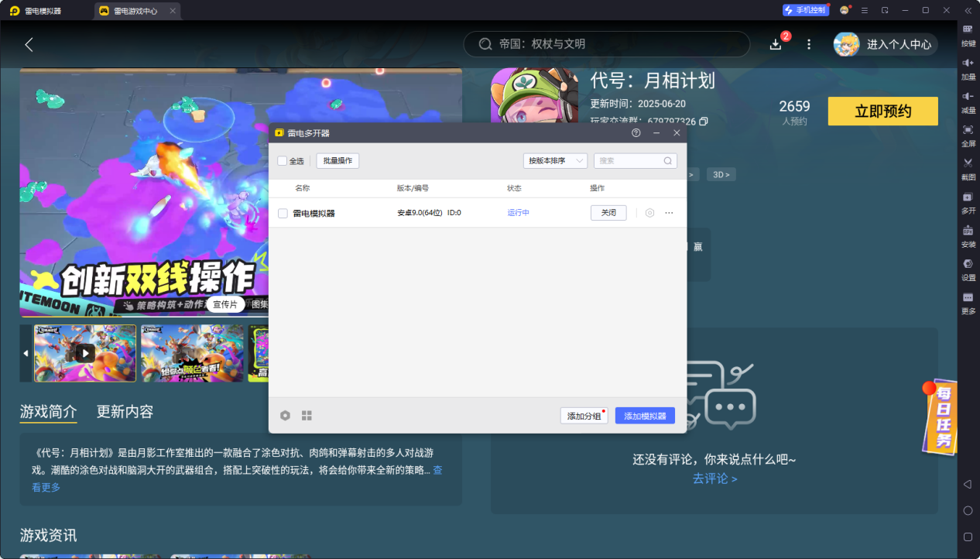Click the 批量操作 batch operation button
The image size is (980, 559).
pyautogui.click(x=338, y=161)
